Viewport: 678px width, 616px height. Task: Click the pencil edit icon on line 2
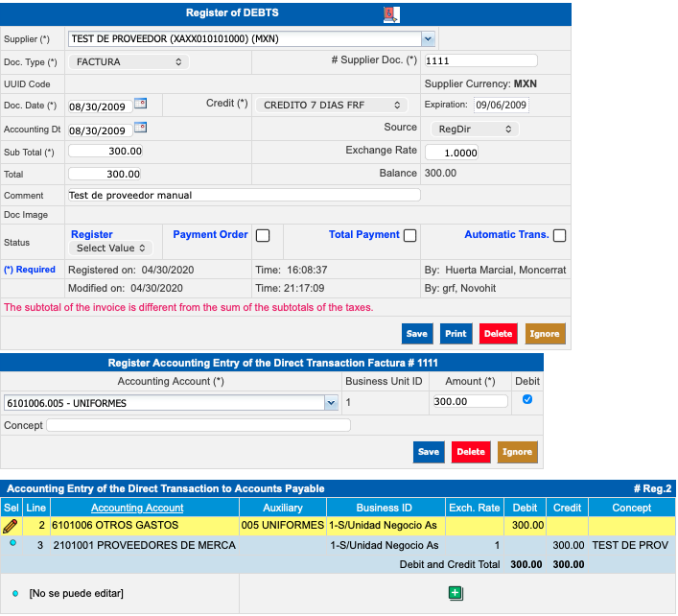[11, 526]
